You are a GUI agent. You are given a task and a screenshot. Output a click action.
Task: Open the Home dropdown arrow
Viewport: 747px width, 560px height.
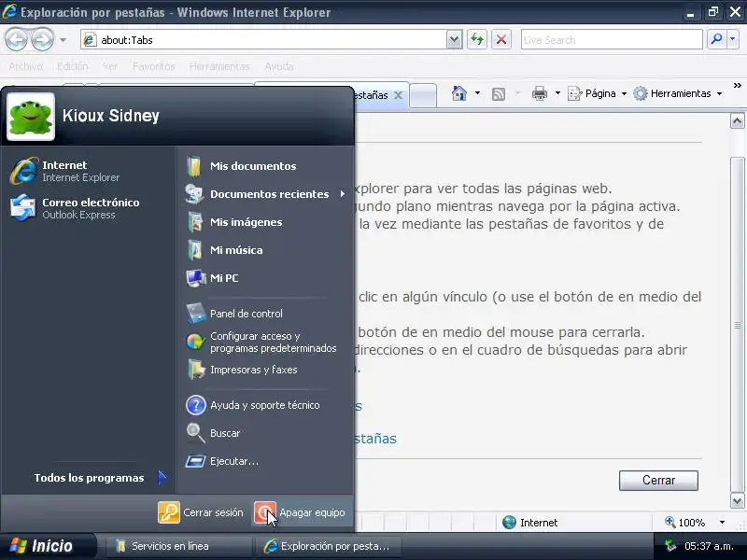(x=477, y=93)
